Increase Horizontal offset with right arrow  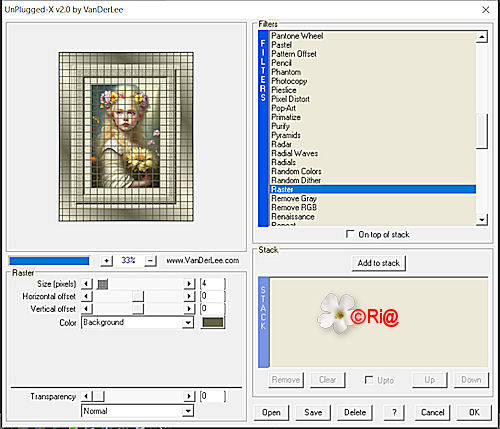(x=189, y=296)
